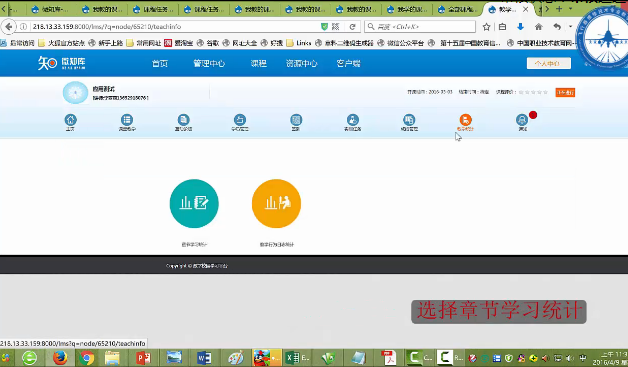Expand the dropdown arrow beside the undo icon
628x367 pixels.
[x=570, y=26]
